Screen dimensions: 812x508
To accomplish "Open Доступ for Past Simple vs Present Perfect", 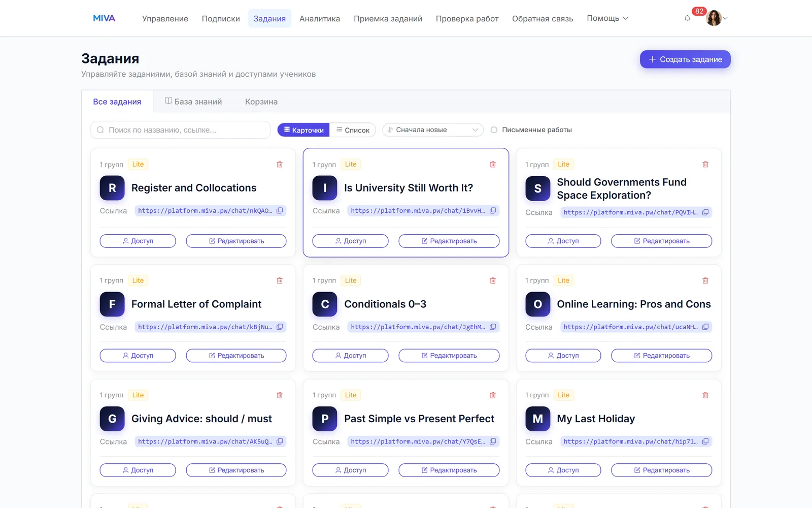I will [350, 470].
